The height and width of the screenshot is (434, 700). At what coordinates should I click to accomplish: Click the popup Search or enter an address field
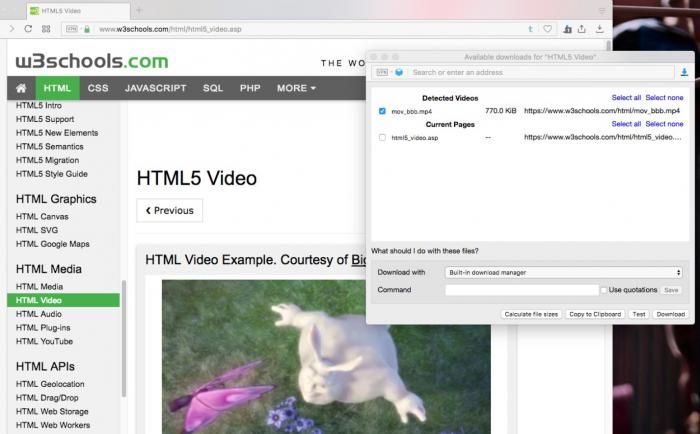point(542,72)
